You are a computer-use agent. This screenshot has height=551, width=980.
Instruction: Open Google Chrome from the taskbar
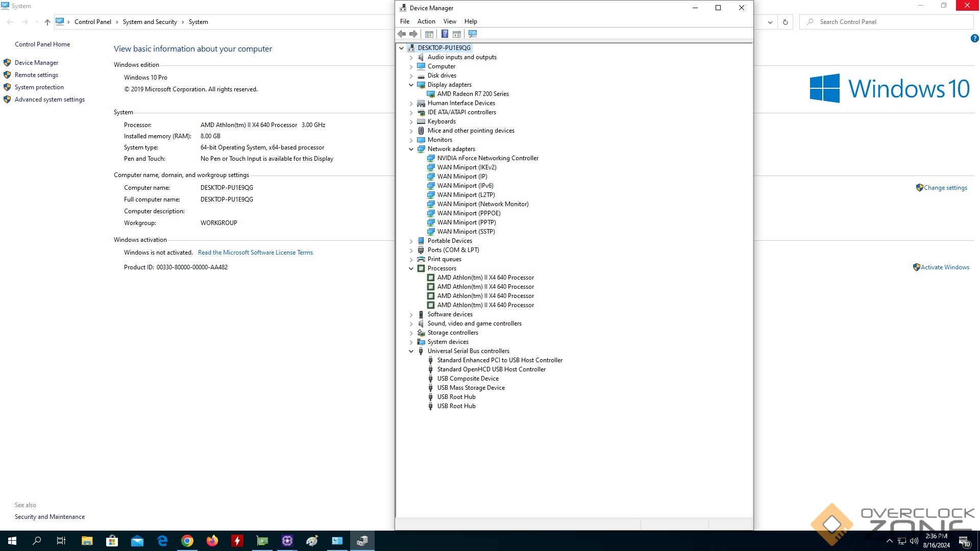pyautogui.click(x=187, y=541)
